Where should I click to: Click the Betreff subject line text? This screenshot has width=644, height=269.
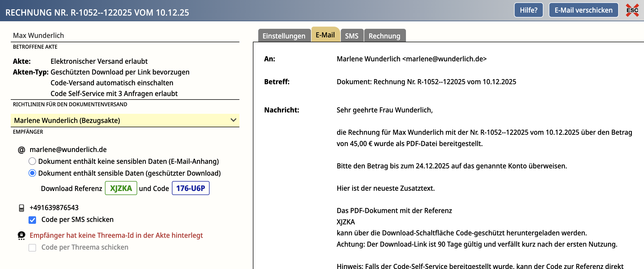426,82
